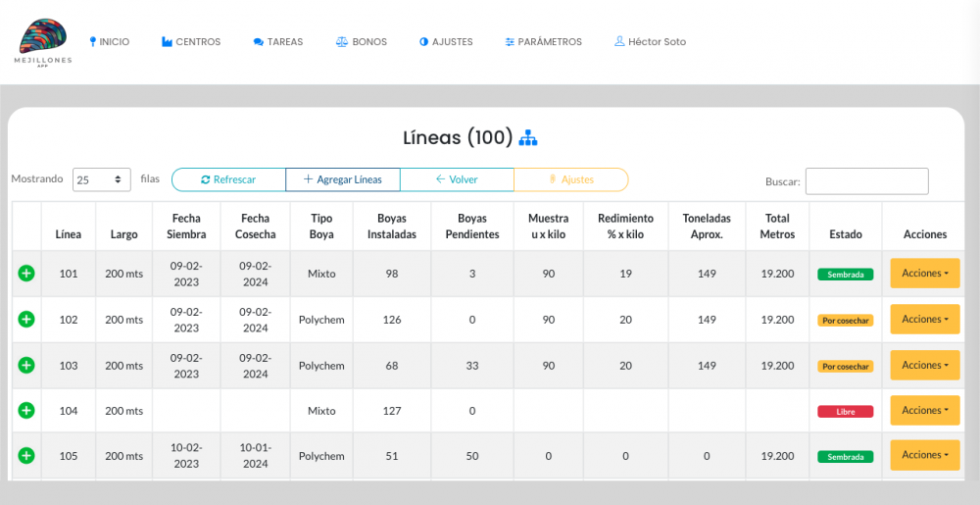980x505 pixels.
Task: Click the yellow Ajustes toolbar button
Action: (x=570, y=179)
